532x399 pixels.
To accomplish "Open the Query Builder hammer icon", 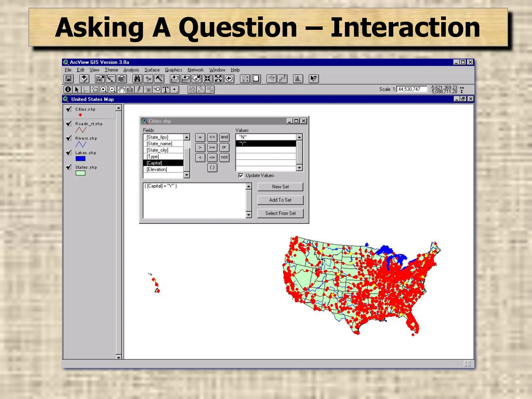I will [159, 78].
